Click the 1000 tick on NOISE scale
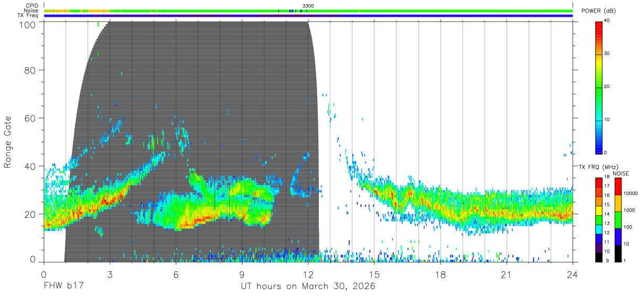Image resolution: width=644 pixels, height=297 pixels. (629, 210)
